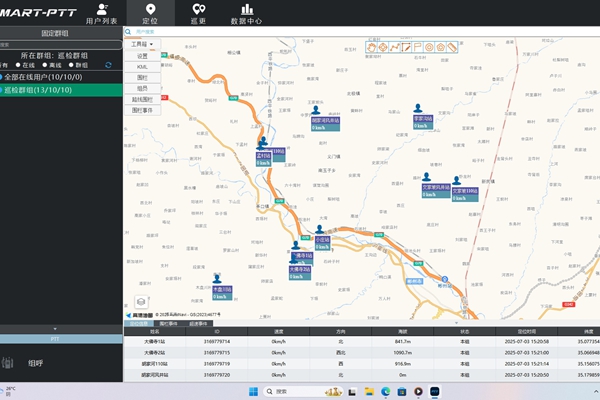This screenshot has height=400, width=600.
Task: Select the pan hand tool on map toolbar
Action: coord(373,46)
